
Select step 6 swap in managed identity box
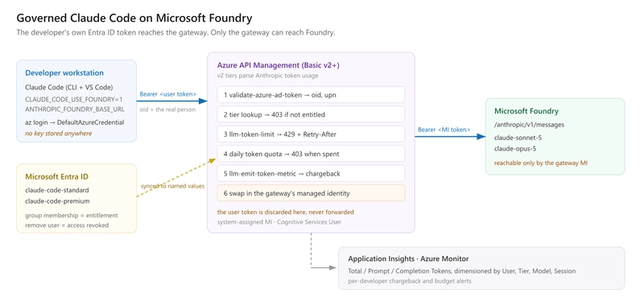click(311, 193)
